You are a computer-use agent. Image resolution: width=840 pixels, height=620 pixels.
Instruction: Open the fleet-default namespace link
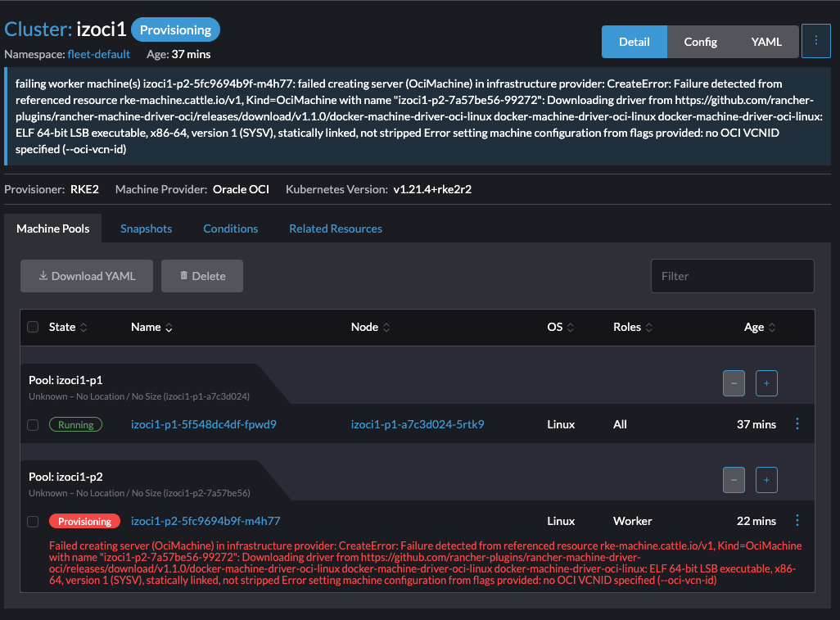point(98,54)
